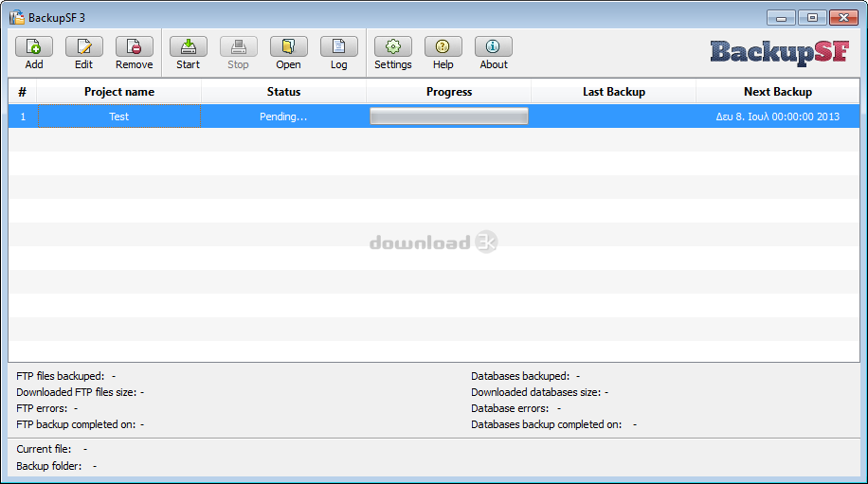Viewport: 868px width, 484px height.
Task: Open the backup folder via Open icon
Action: pyautogui.click(x=288, y=46)
